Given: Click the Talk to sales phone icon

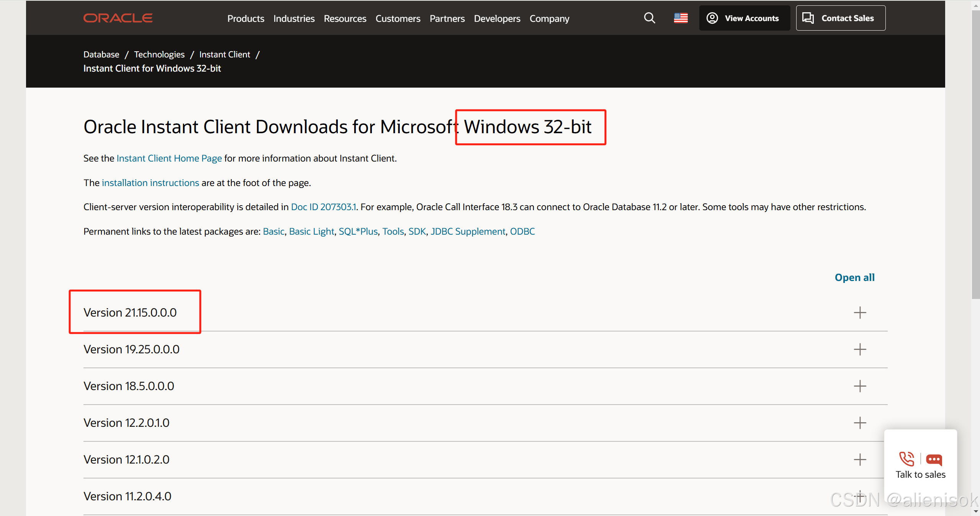Looking at the screenshot, I should [906, 459].
